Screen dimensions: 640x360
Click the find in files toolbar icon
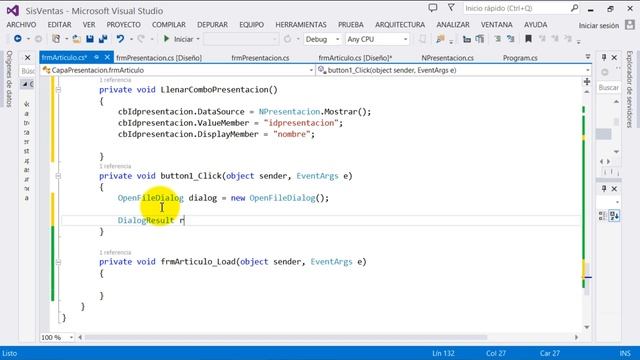coord(440,39)
